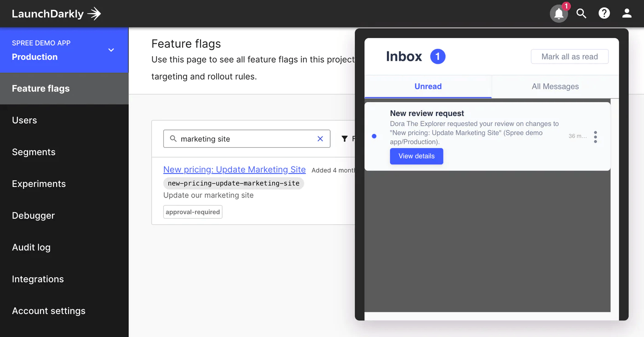Click Mark all as read
This screenshot has height=337, width=644.
[569, 56]
